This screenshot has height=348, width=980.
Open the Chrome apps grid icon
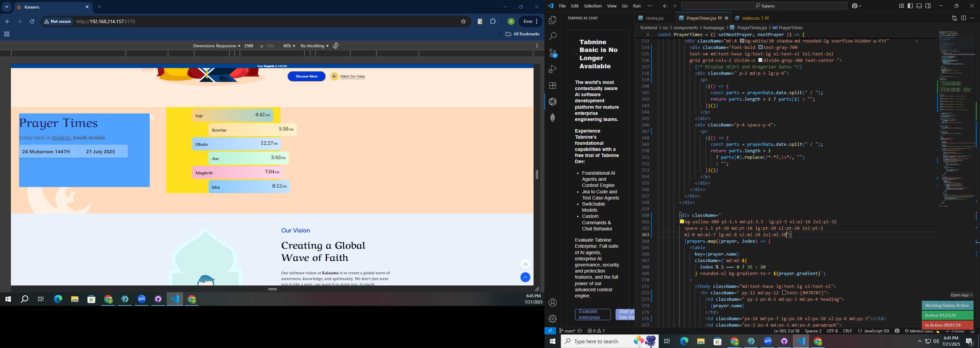[6, 35]
